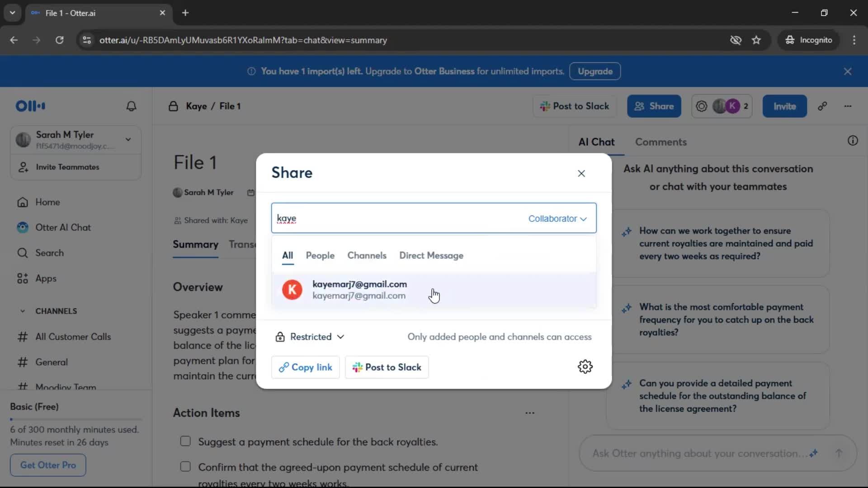Screen dimensions: 868x488
Task: Collapse the CHANNELS section
Action: [x=23, y=311]
